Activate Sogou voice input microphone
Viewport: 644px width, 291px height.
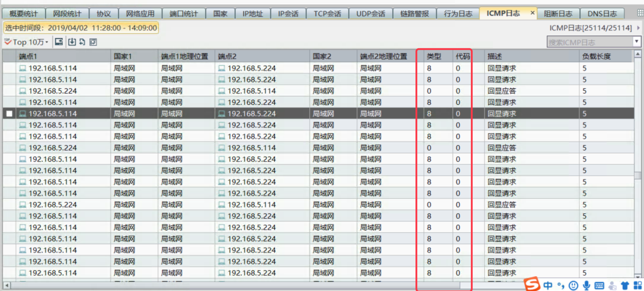point(586,285)
